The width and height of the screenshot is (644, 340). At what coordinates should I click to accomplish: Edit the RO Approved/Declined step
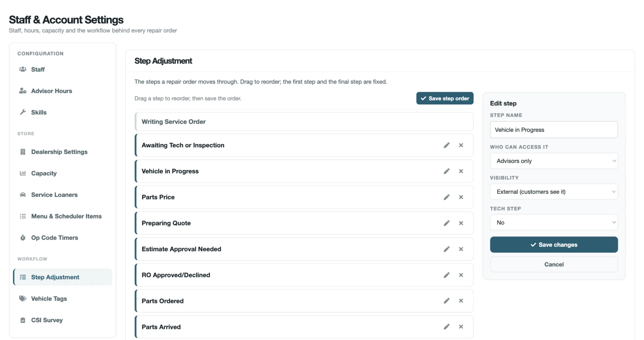[447, 275]
